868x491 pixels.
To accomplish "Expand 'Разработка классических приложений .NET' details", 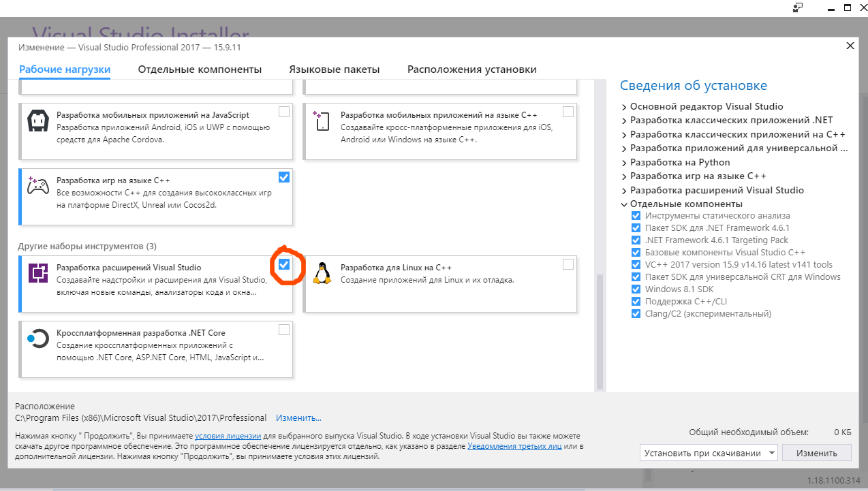I will pos(624,121).
